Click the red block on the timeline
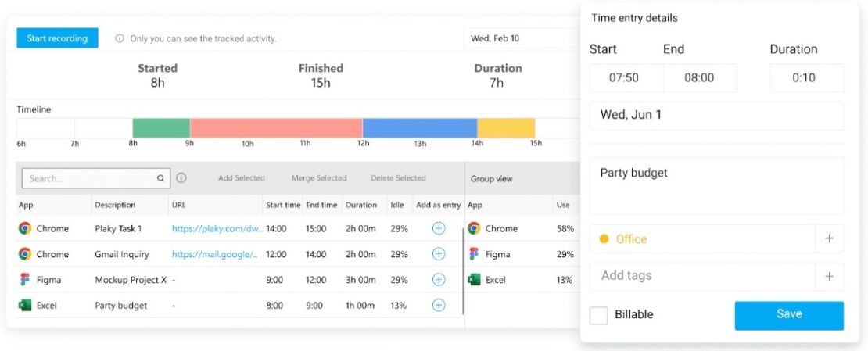The width and height of the screenshot is (868, 351). tap(276, 128)
